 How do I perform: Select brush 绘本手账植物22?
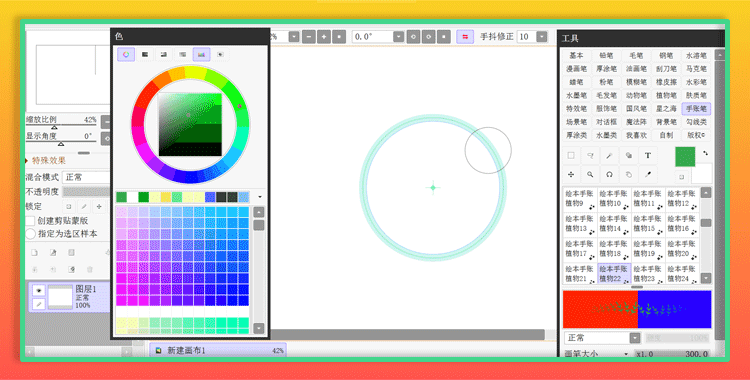[x=614, y=274]
